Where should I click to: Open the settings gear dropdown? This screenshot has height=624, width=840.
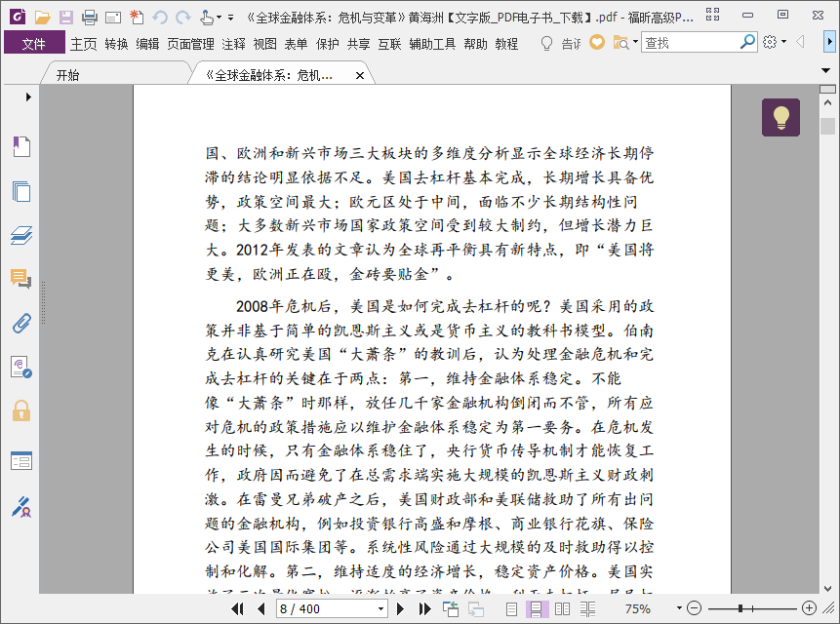pyautogui.click(x=774, y=42)
